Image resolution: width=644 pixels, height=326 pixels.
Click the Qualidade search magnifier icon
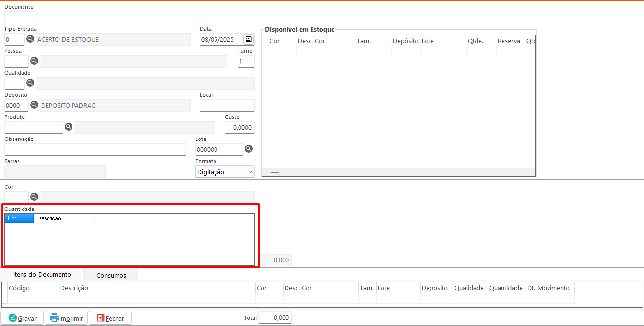pos(30,83)
